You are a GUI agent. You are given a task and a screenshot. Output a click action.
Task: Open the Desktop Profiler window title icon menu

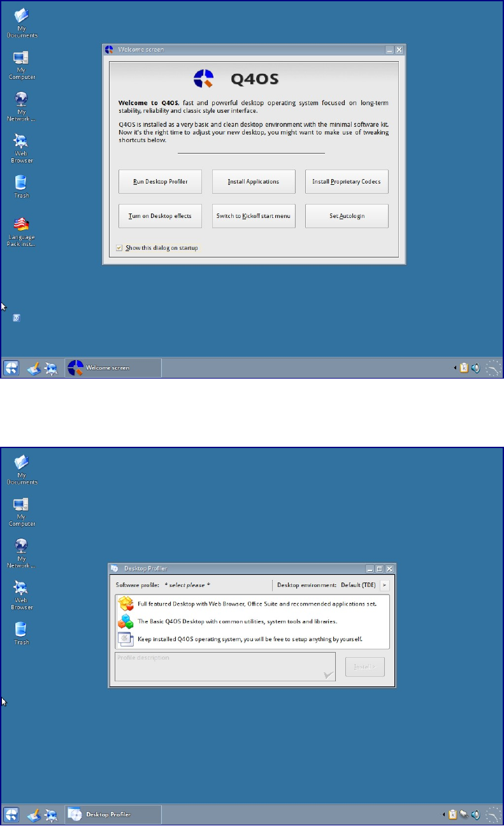115,569
